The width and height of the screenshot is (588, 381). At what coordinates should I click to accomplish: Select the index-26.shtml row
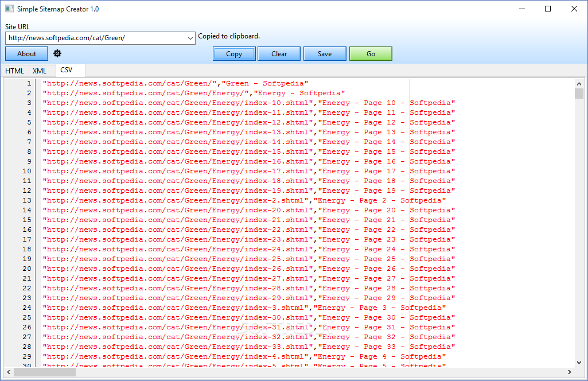pyautogui.click(x=248, y=269)
